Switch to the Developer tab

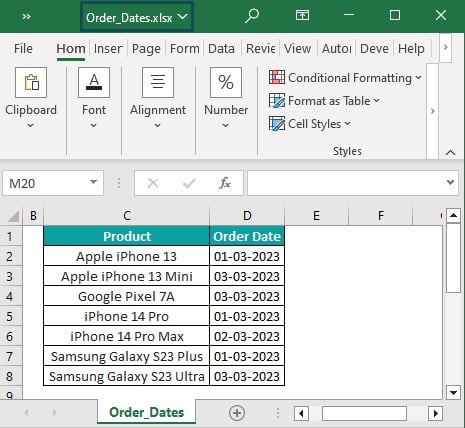coord(374,49)
